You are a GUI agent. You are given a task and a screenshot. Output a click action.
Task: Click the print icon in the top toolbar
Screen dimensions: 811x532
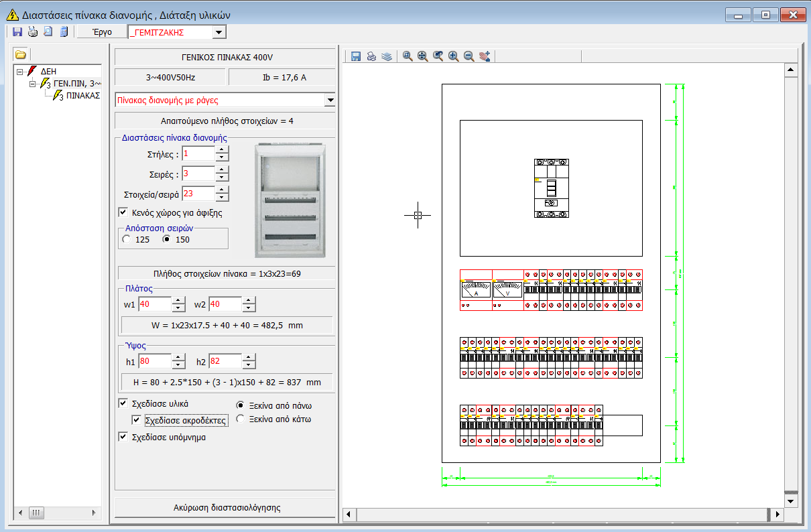coord(33,31)
